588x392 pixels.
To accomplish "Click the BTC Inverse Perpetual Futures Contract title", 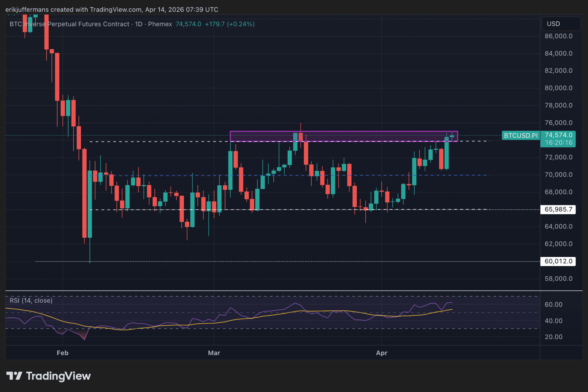I will 69,24.
